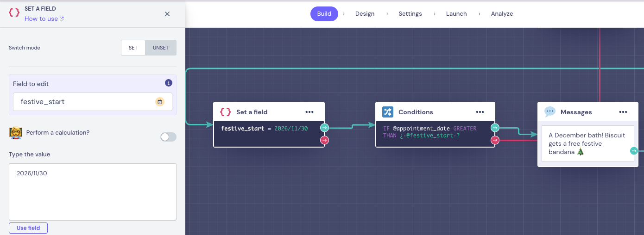Click the Set a field block title
The image size is (644, 235).
click(252, 112)
